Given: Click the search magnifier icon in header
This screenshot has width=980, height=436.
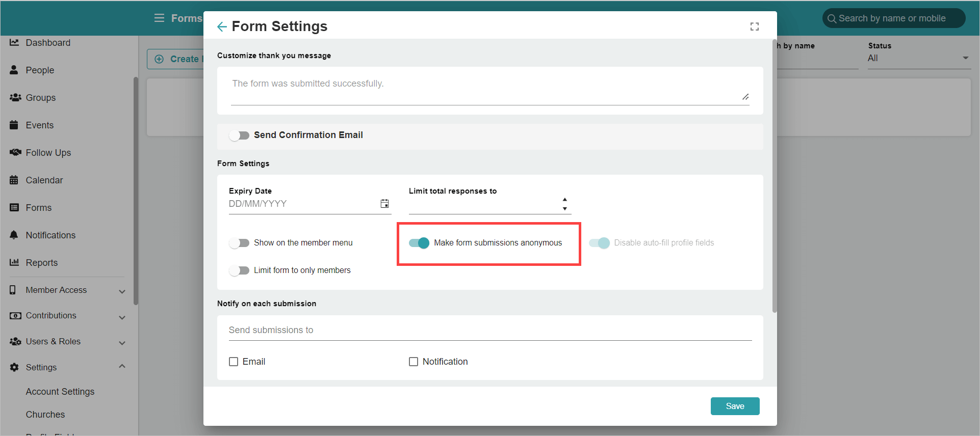Looking at the screenshot, I should pos(832,19).
